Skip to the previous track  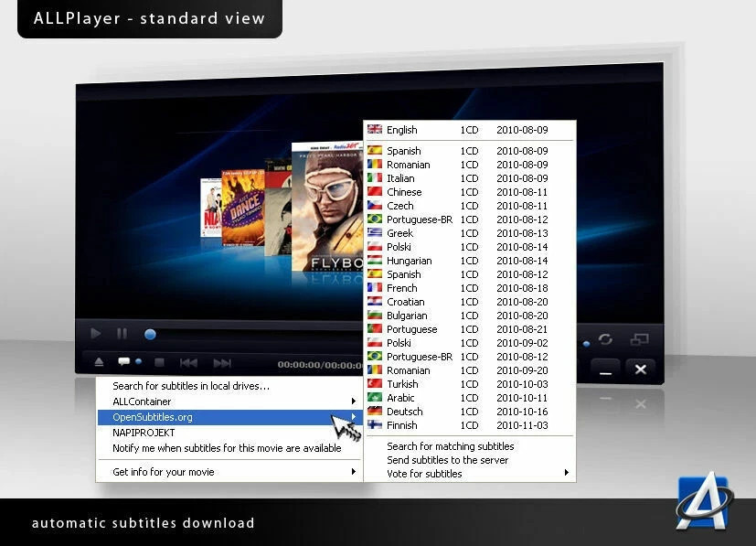pyautogui.click(x=188, y=363)
